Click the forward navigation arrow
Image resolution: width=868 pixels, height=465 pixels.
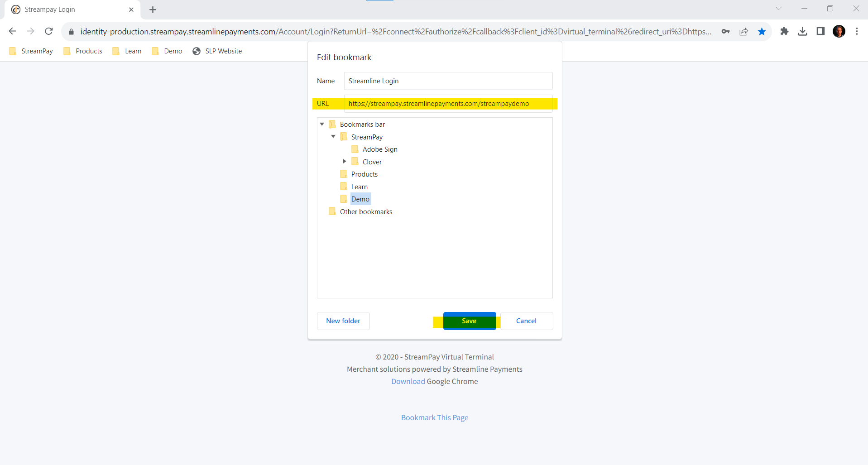point(30,31)
